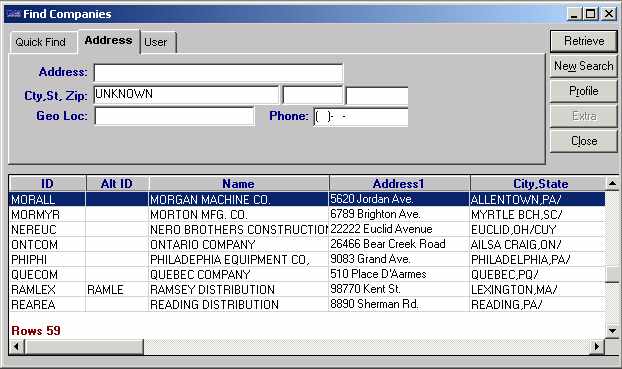The image size is (622, 369).
Task: Start a New Search
Action: pos(584,66)
